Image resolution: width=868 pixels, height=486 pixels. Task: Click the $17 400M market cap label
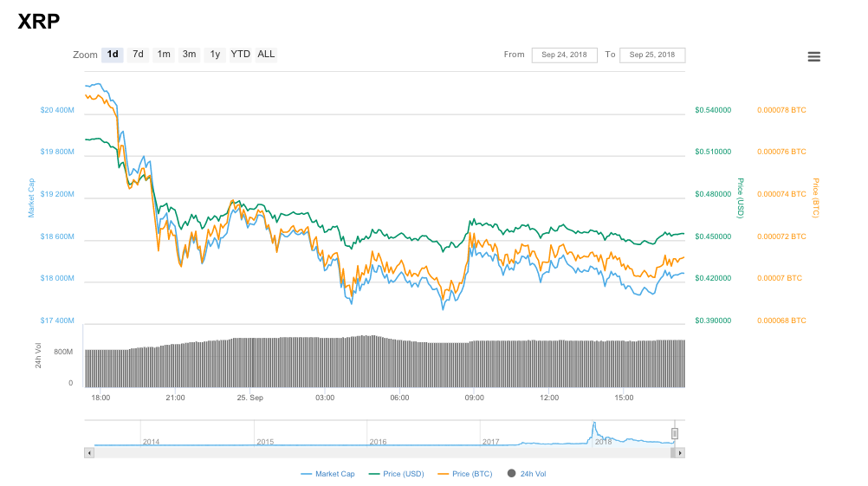pyautogui.click(x=57, y=321)
